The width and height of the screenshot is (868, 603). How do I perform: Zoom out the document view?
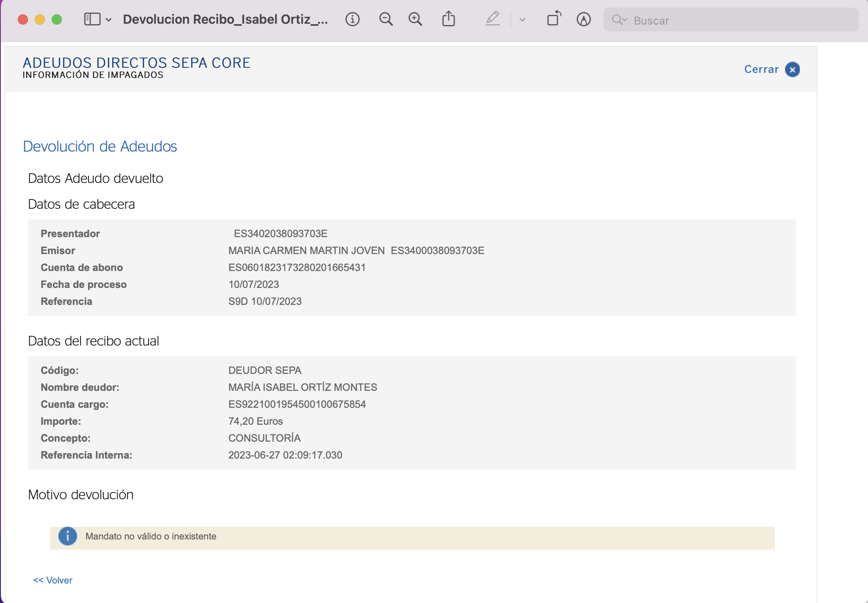point(386,19)
